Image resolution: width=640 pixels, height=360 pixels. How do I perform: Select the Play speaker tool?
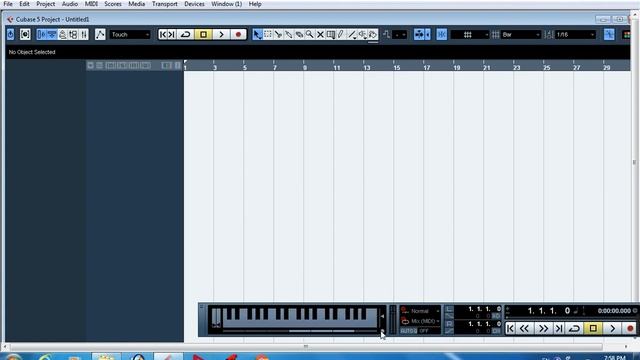pos(362,35)
